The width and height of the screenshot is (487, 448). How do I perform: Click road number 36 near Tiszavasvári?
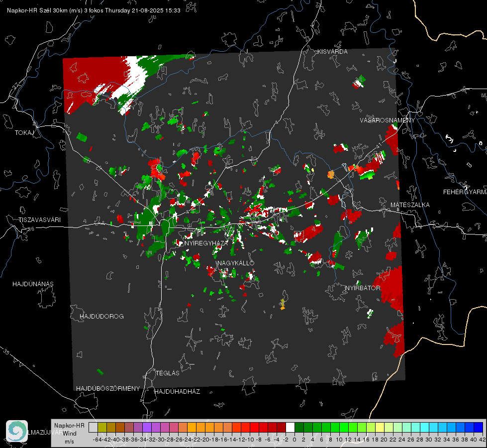click(31, 229)
